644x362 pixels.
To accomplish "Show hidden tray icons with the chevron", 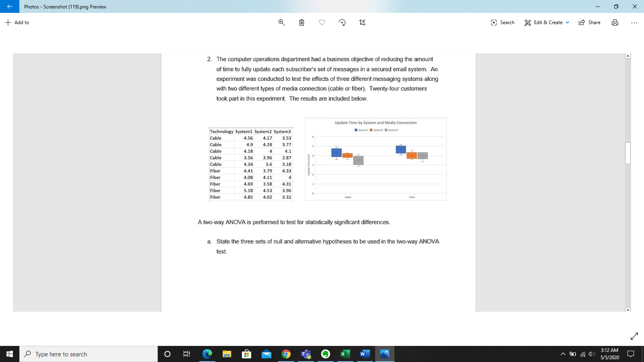I will [x=563, y=354].
